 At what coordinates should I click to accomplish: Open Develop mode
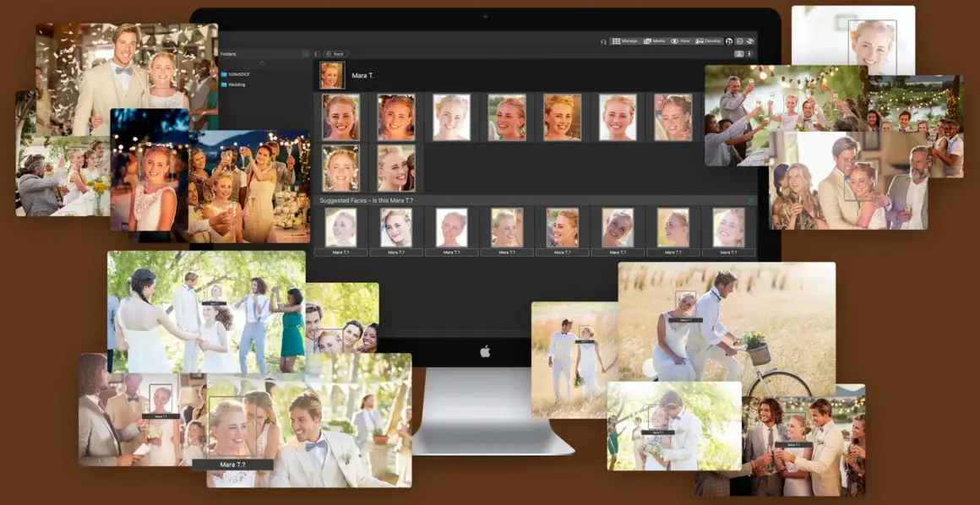(x=708, y=41)
